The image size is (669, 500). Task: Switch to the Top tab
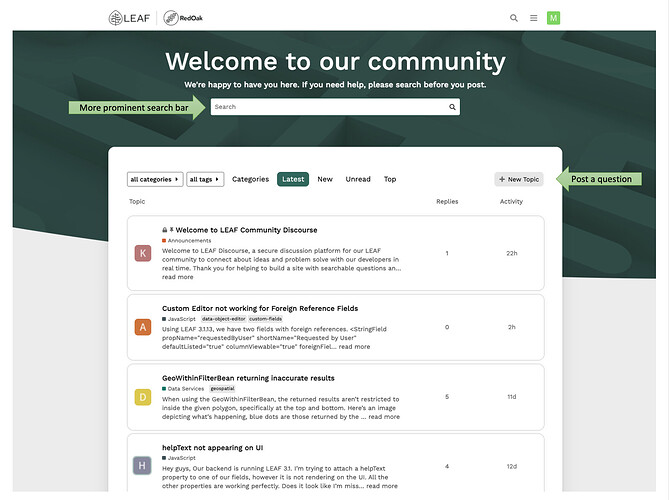[x=390, y=179]
